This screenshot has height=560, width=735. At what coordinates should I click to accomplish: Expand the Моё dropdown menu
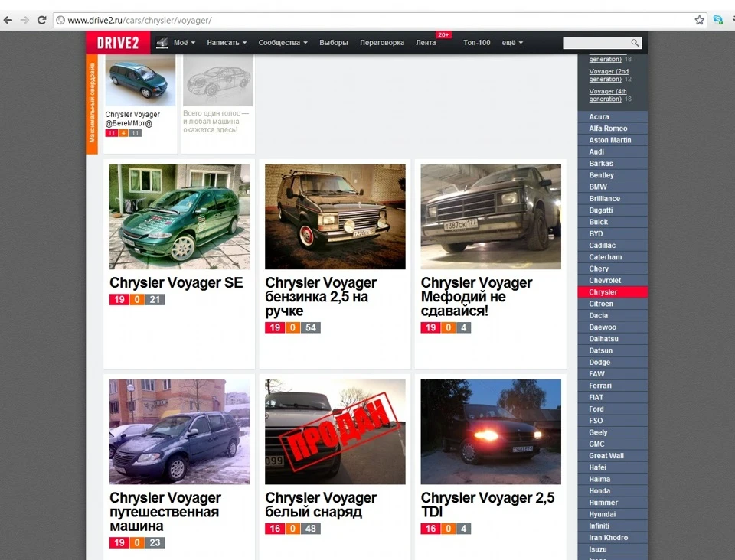pyautogui.click(x=185, y=43)
